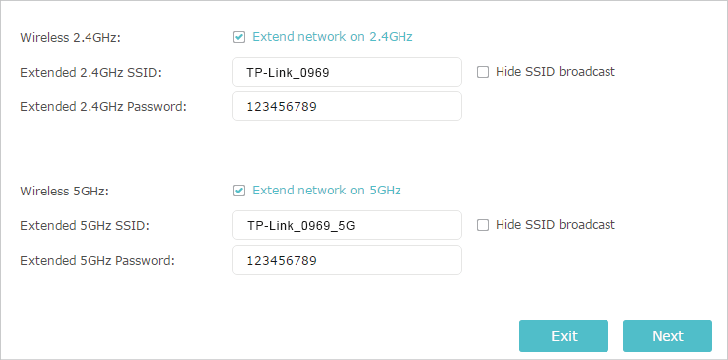Select the "Wireless 2.4GHz:" label
The width and height of the screenshot is (728, 360).
tap(70, 38)
